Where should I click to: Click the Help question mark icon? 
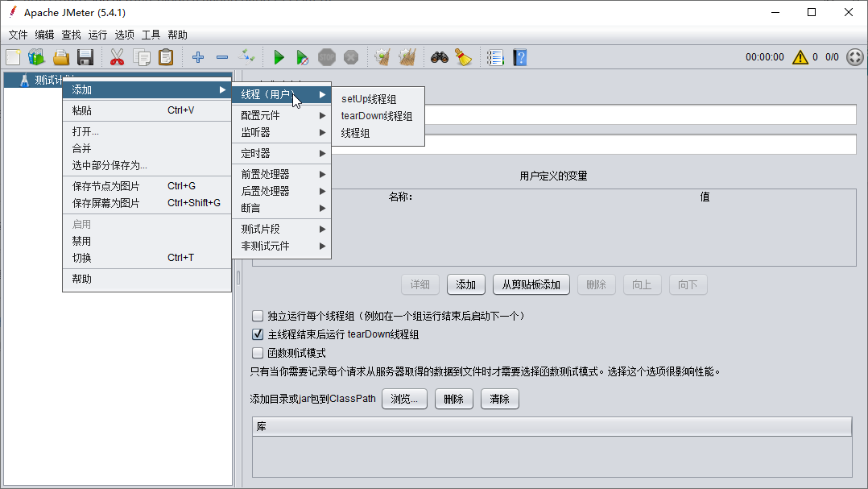[520, 57]
